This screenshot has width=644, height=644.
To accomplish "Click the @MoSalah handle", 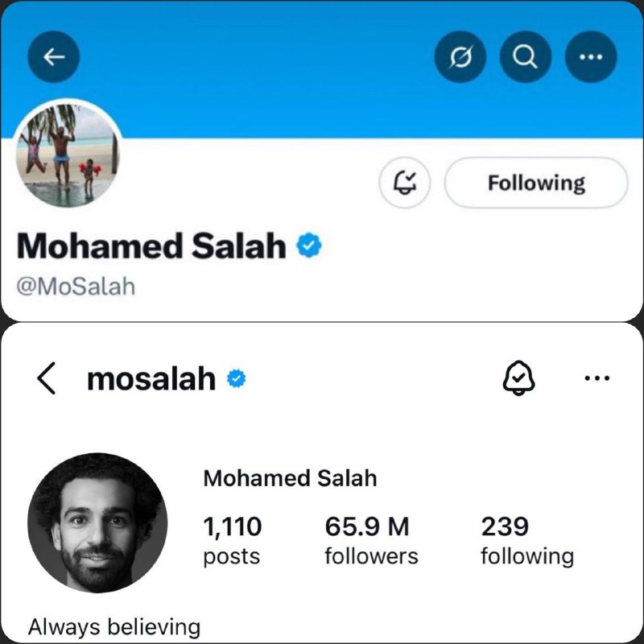I will pos(76,286).
